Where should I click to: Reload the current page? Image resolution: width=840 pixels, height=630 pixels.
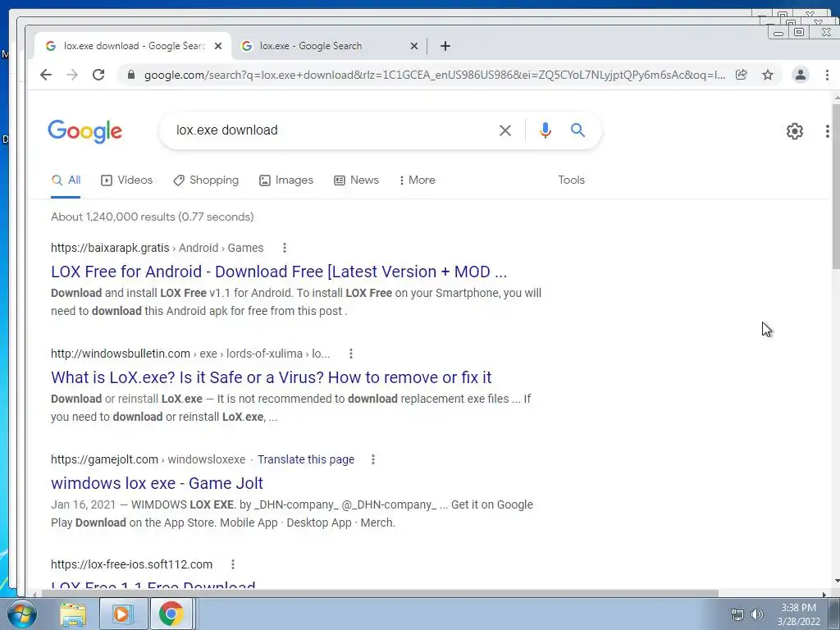click(98, 75)
